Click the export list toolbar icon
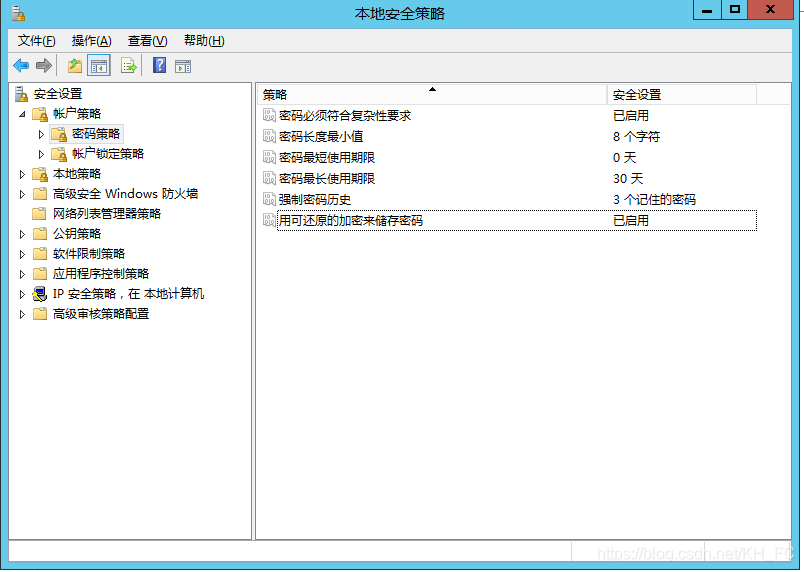The width and height of the screenshot is (804, 572). [129, 66]
